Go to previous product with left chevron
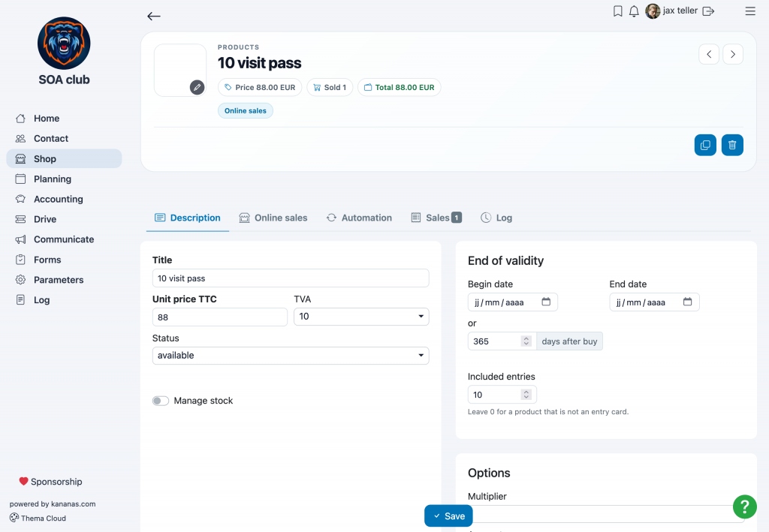This screenshot has width=769, height=532. click(709, 54)
